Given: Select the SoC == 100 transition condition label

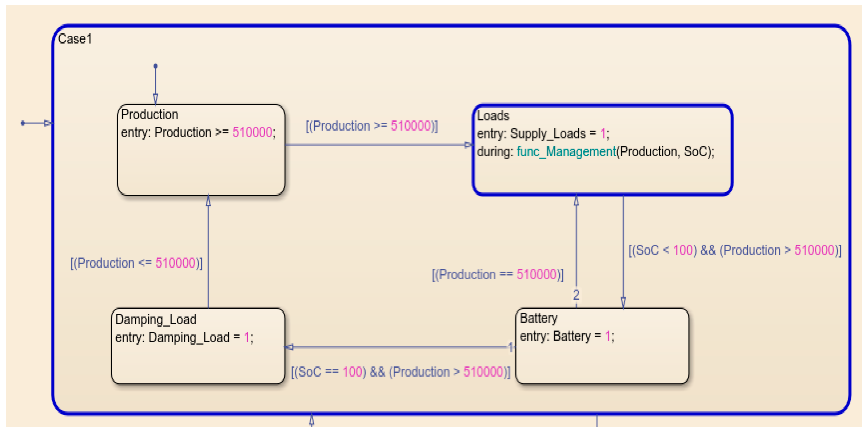Looking at the screenshot, I should tap(401, 372).
